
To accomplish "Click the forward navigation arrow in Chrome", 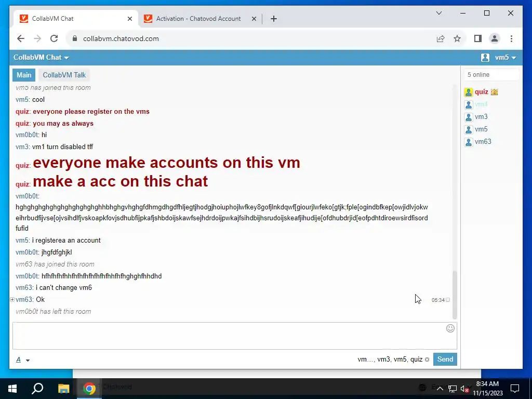I will (37, 38).
